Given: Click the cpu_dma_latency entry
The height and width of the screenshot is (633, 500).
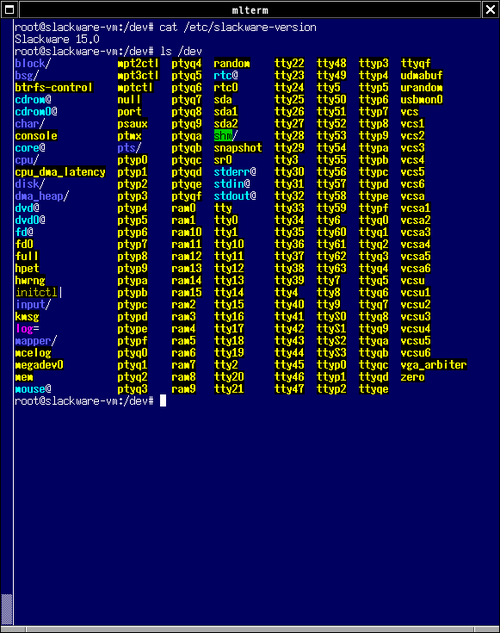Looking at the screenshot, I should point(60,172).
